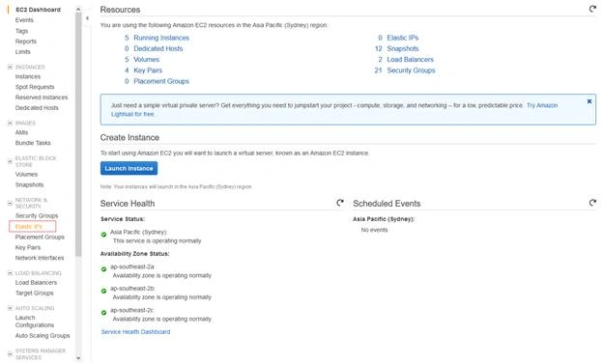Screen dimensions: 602x364
Task: Open the Elastic IPs resource link
Action: pos(402,38)
